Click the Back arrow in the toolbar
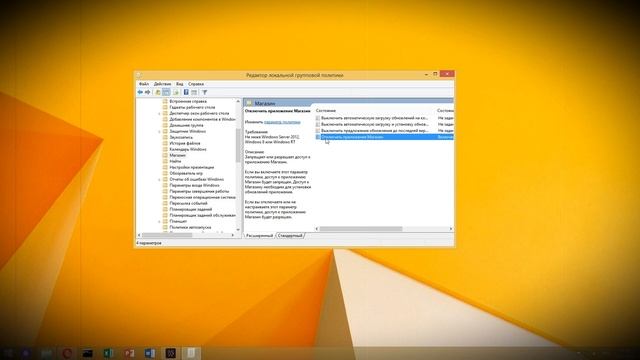The width and height of the screenshot is (640, 360). click(x=140, y=92)
